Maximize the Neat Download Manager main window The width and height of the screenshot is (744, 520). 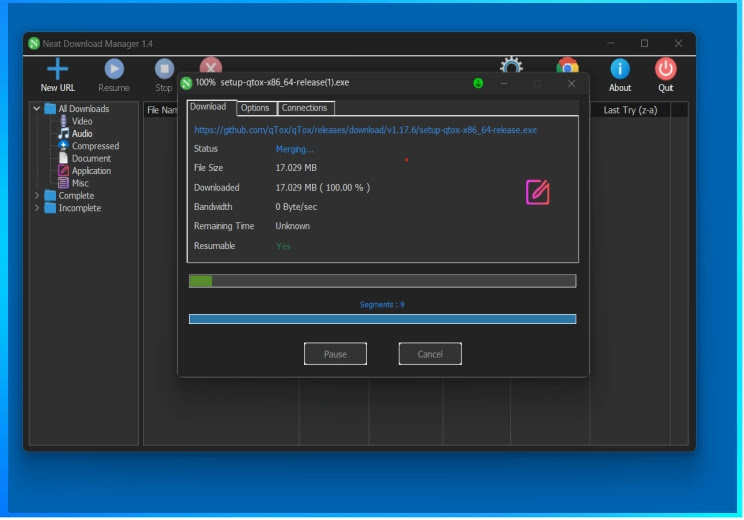coord(644,43)
